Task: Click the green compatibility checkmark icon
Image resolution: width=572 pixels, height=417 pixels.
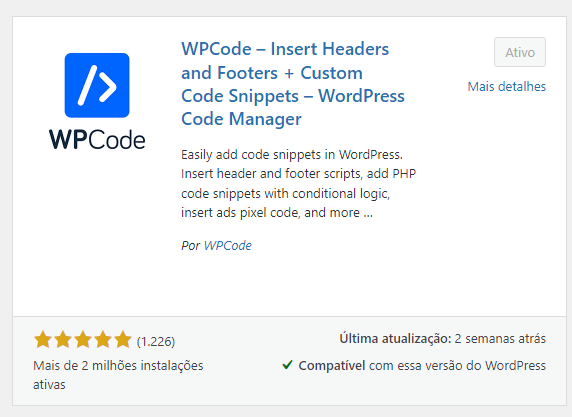Action: pyautogui.click(x=287, y=365)
